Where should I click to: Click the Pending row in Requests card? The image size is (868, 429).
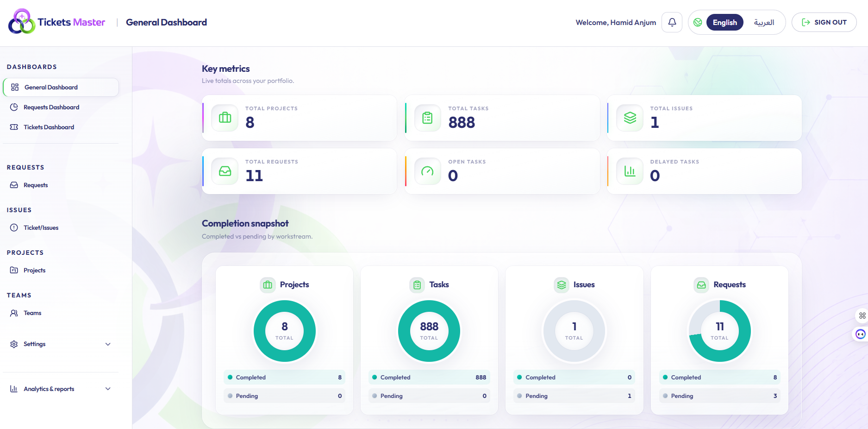(720, 396)
